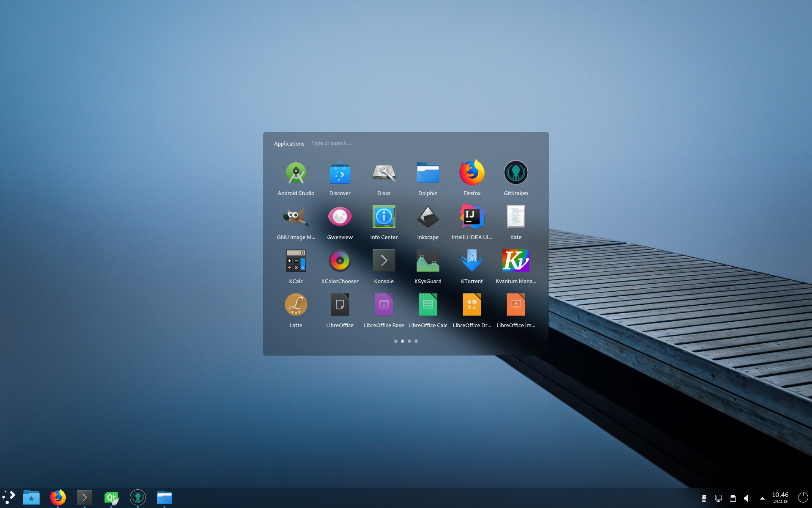Open Qt Creator from the taskbar
The height and width of the screenshot is (508, 812).
point(111,497)
